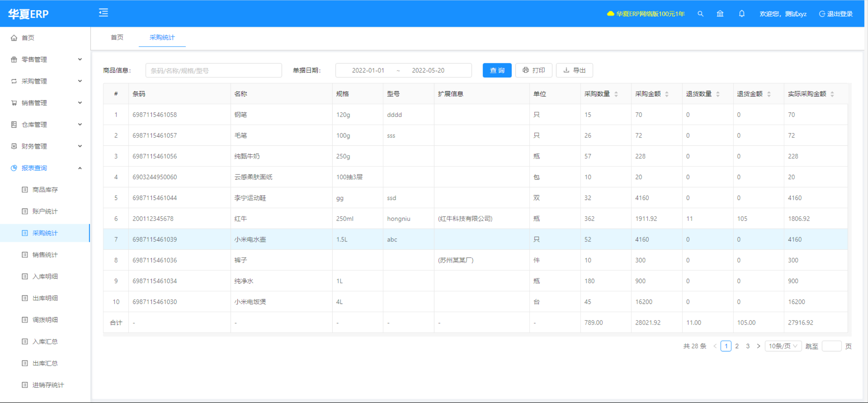
Task: Click the 跳至 page number input
Action: tap(831, 346)
